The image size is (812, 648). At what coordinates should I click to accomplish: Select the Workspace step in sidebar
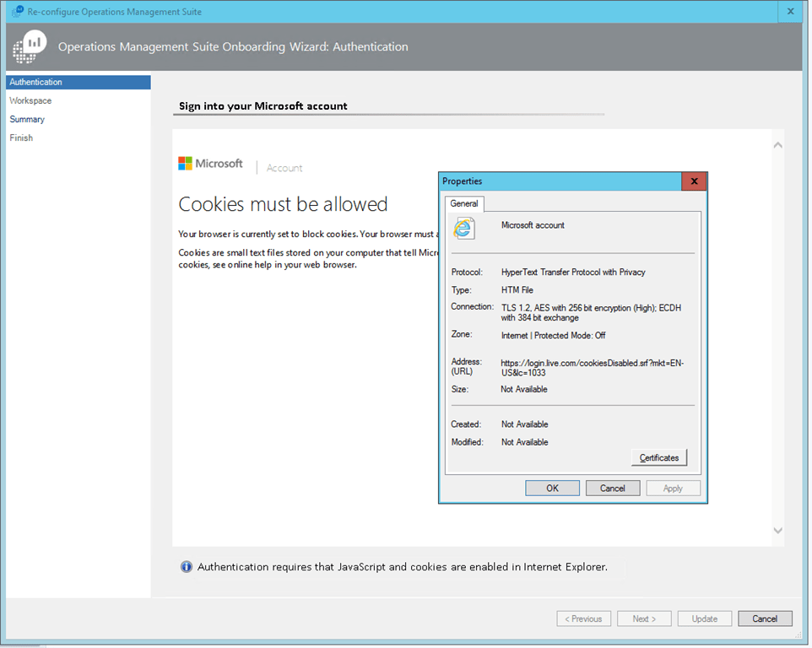click(30, 101)
